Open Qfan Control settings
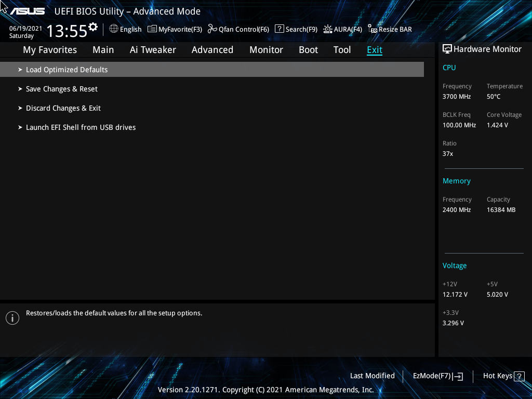The image size is (532, 399). point(238,29)
